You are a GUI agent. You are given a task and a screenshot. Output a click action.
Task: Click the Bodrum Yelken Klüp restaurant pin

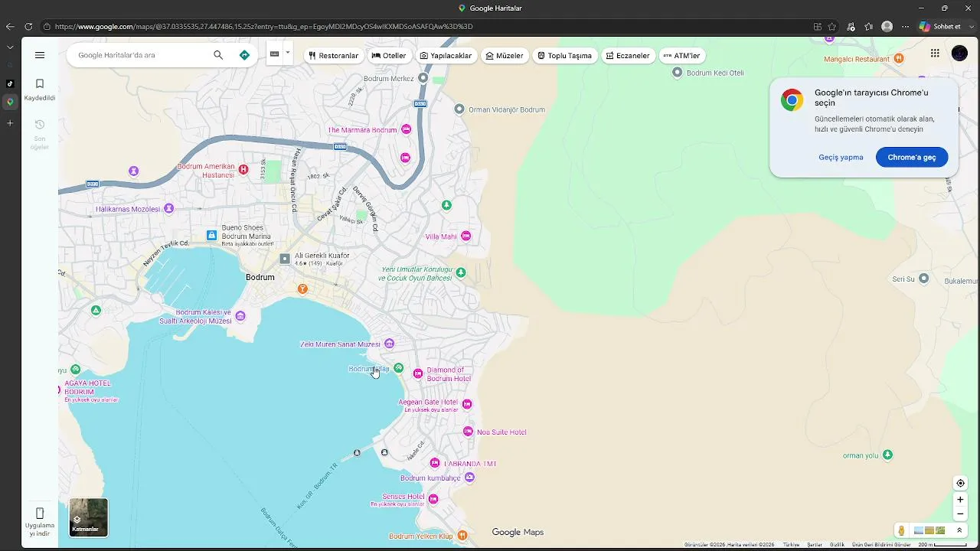[x=462, y=536]
